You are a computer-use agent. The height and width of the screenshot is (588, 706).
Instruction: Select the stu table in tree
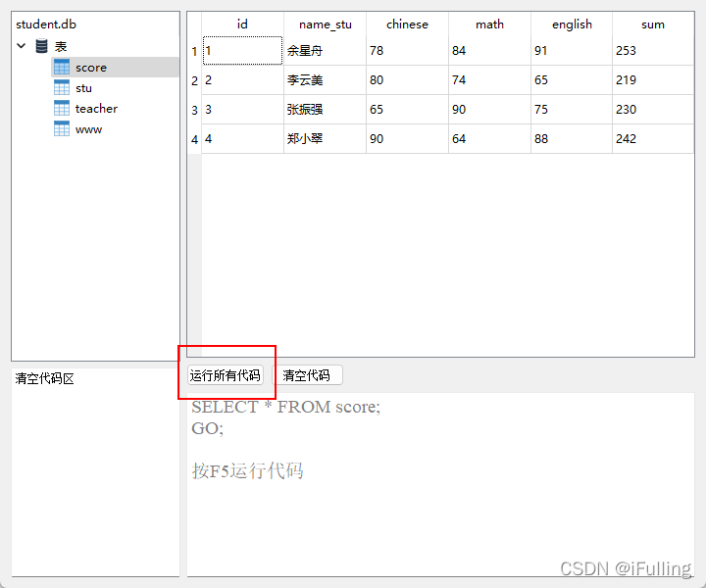pyautogui.click(x=83, y=88)
